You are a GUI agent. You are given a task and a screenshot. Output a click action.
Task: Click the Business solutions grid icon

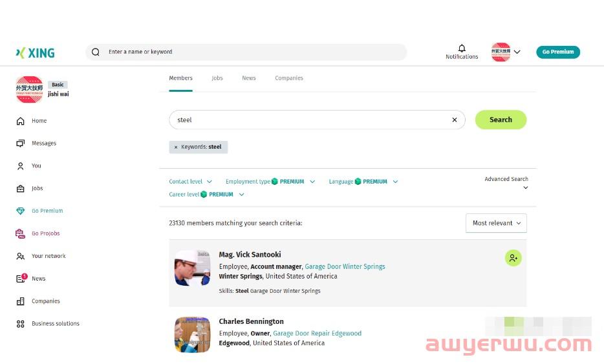[x=21, y=324]
